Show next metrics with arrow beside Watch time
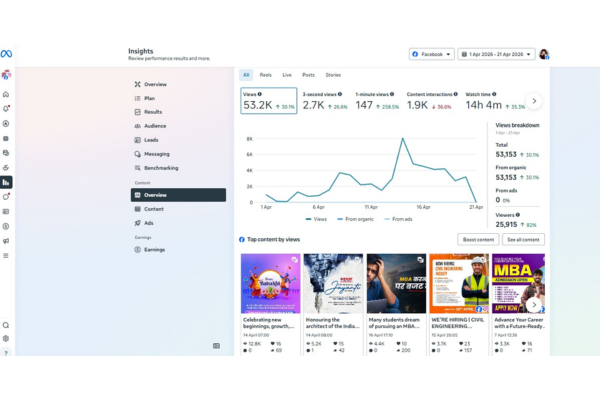 534,101
